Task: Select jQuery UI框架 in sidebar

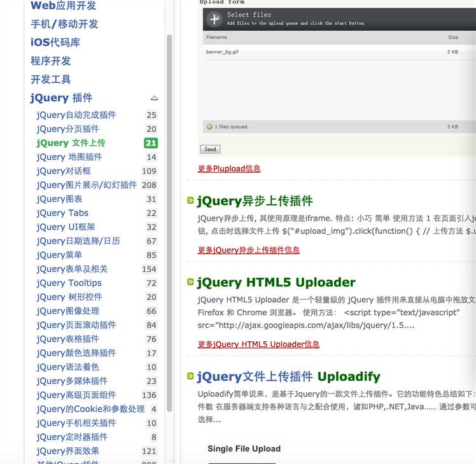Action: pyautogui.click(x=66, y=227)
